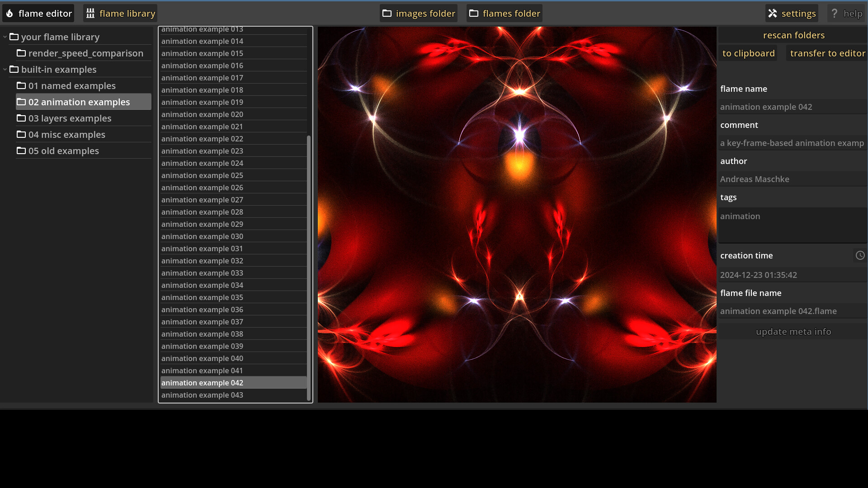
Task: Click the grid icon beside flame library
Action: pyautogui.click(x=90, y=13)
